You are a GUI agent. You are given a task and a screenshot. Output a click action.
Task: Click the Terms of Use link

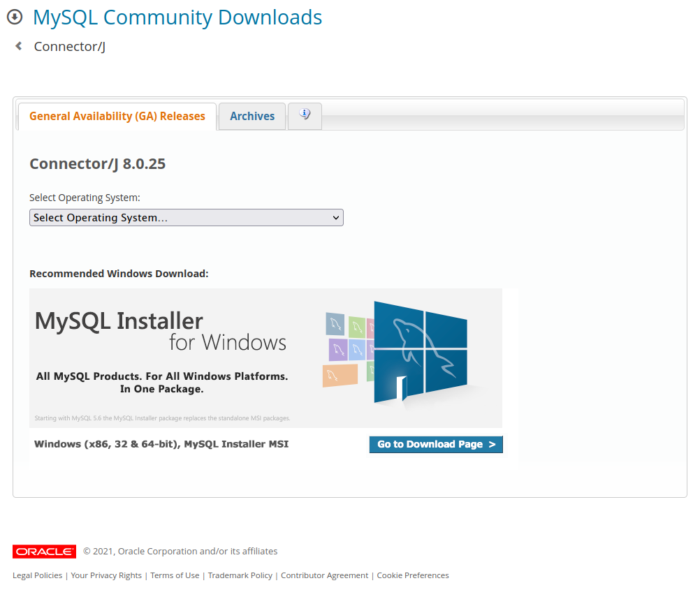pos(175,575)
